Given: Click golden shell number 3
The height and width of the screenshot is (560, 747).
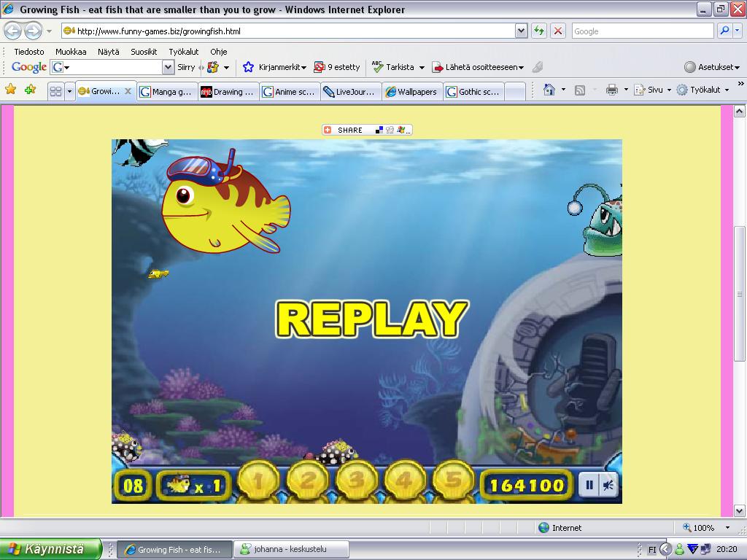Looking at the screenshot, I should [x=356, y=482].
